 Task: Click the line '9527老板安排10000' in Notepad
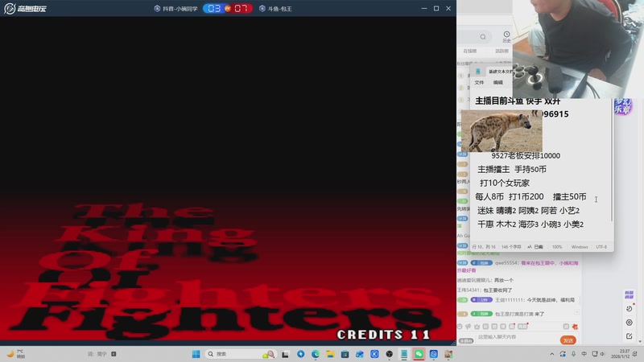526,155
